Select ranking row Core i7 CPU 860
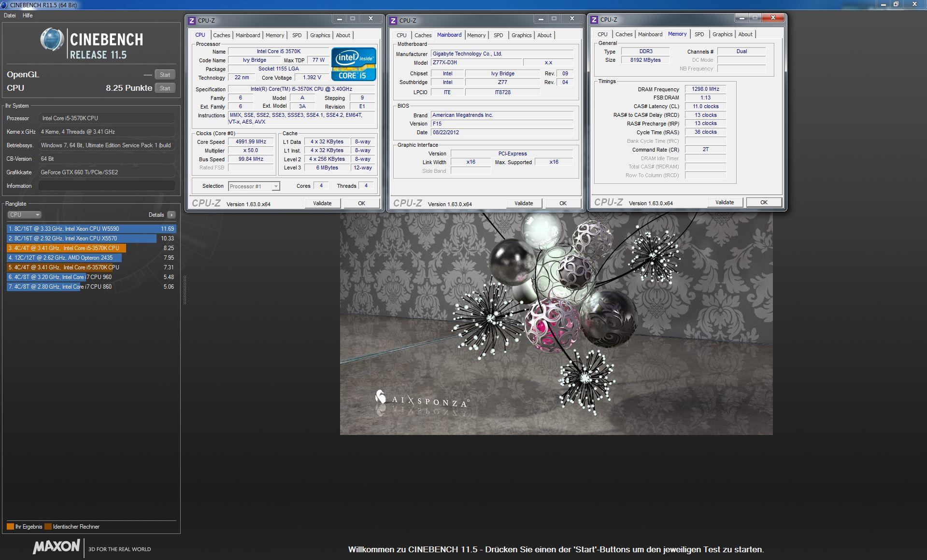927x560 pixels. [91, 287]
